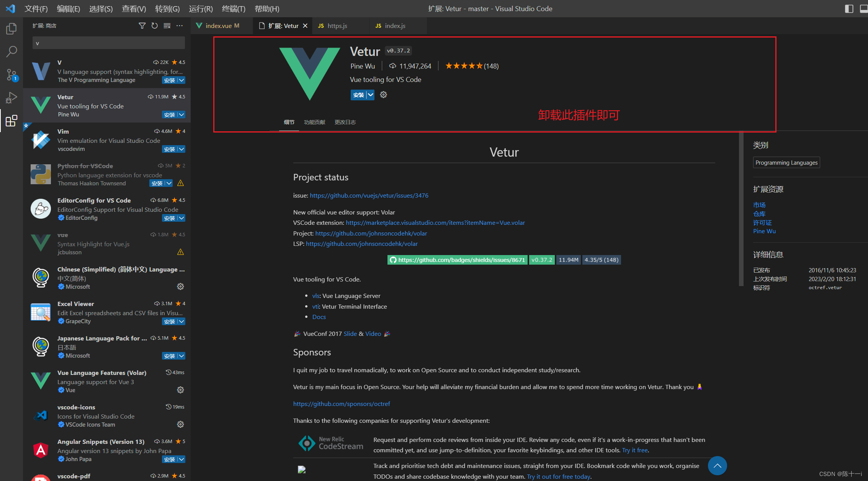Refresh the extensions list

pos(154,26)
